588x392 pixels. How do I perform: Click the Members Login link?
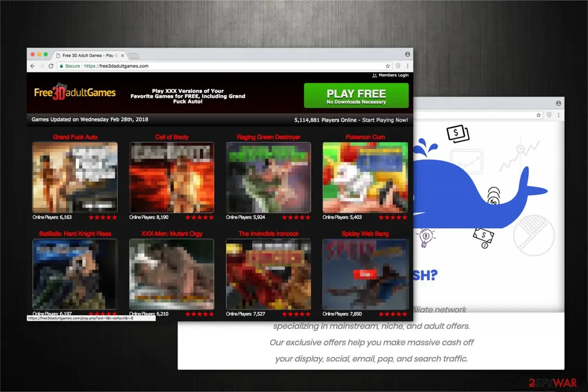[x=390, y=75]
